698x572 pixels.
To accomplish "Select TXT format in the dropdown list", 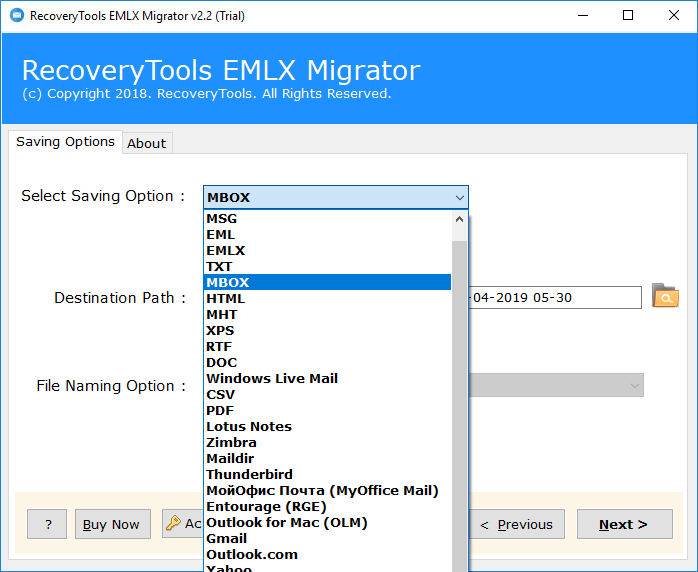I will 327,267.
